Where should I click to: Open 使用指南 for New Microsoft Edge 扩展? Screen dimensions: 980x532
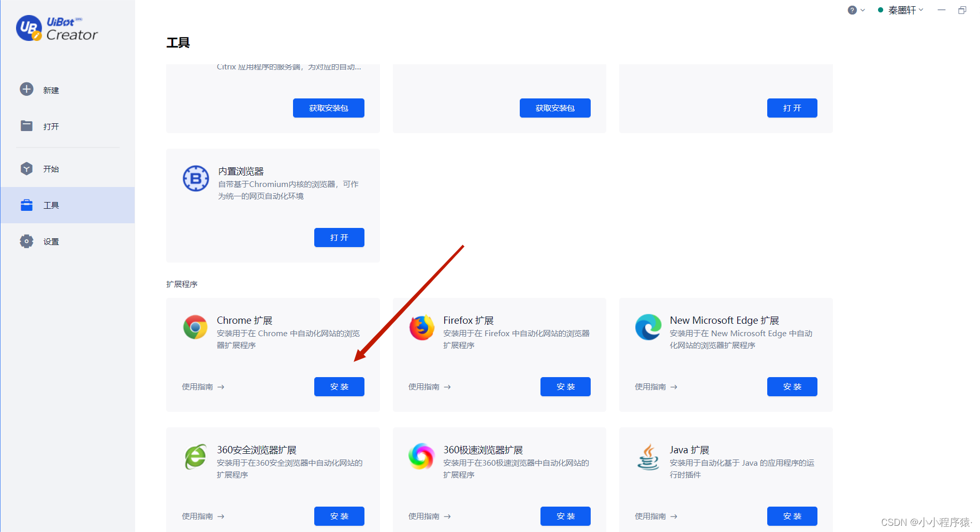[x=656, y=387]
